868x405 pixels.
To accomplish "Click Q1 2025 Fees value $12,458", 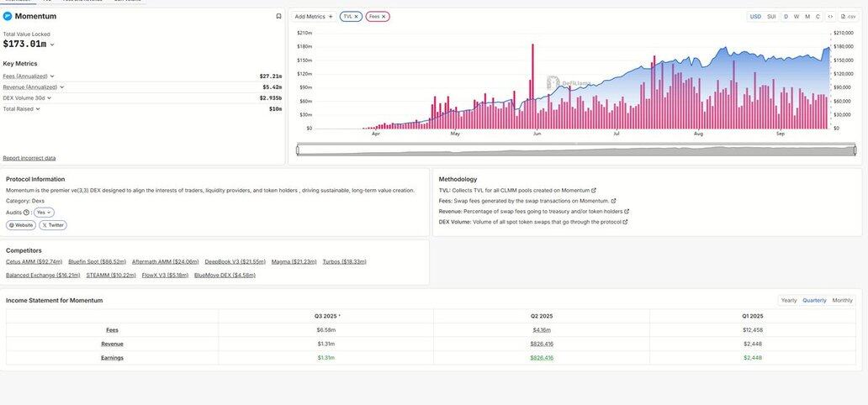I will [753, 330].
